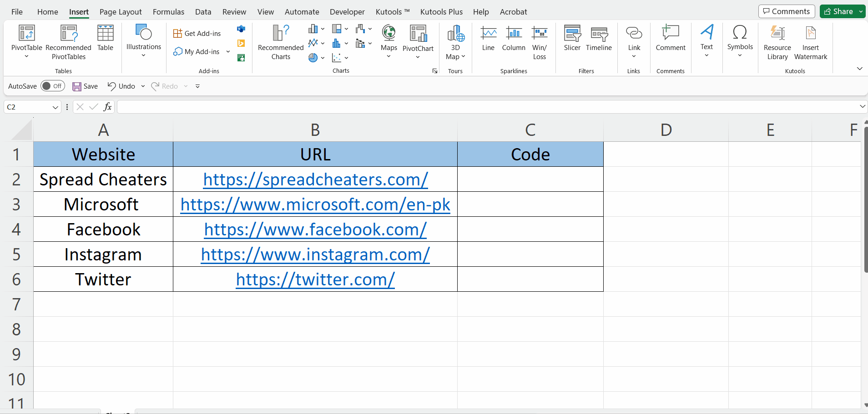Screen dimensions: 868x414
Task: Click the Undo button
Action: point(121,86)
